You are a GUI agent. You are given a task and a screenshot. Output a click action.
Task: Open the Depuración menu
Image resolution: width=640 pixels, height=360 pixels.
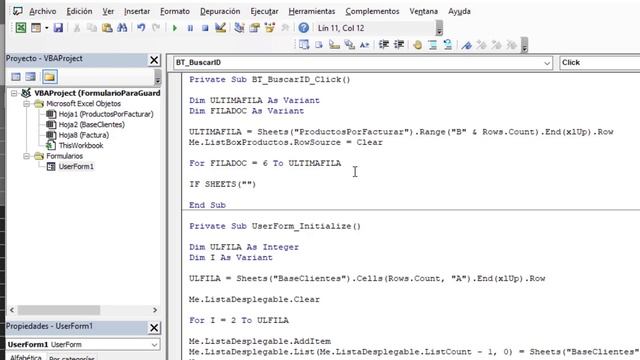(220, 11)
